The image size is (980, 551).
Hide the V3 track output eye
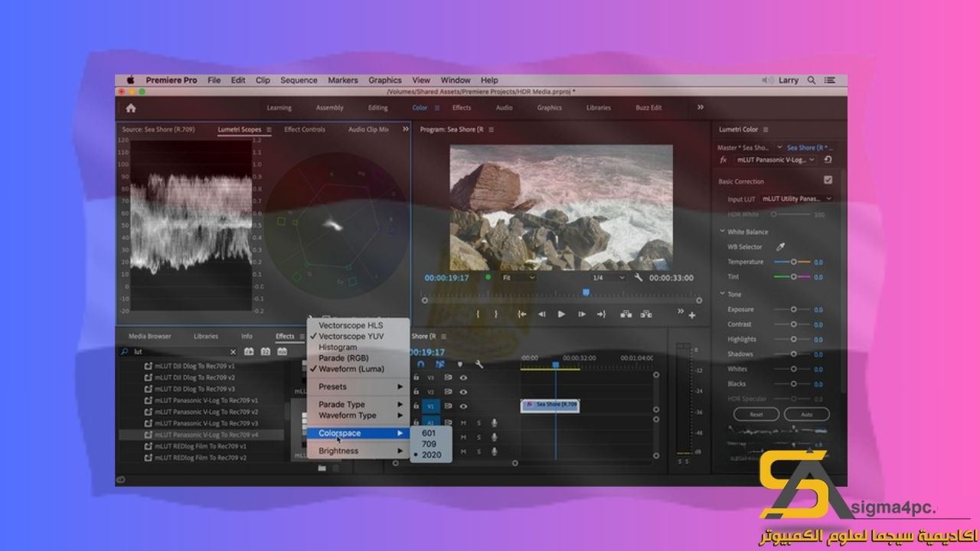point(463,377)
